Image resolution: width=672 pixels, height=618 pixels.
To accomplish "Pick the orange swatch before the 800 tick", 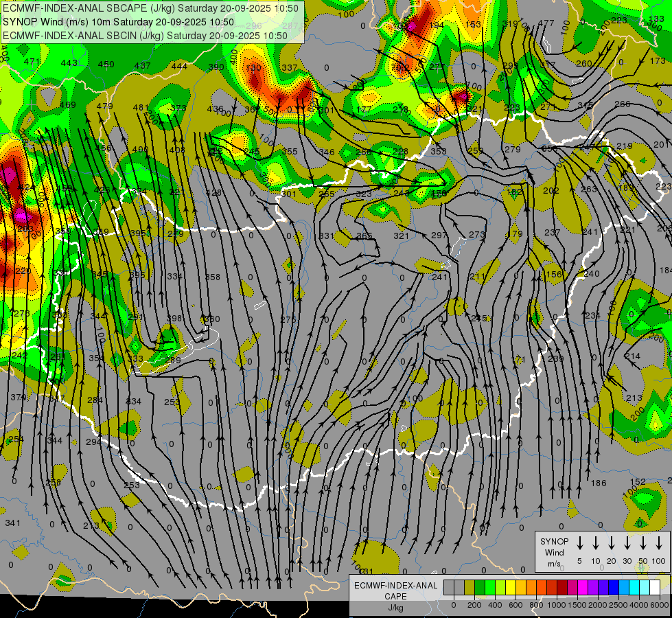I will 531,588.
